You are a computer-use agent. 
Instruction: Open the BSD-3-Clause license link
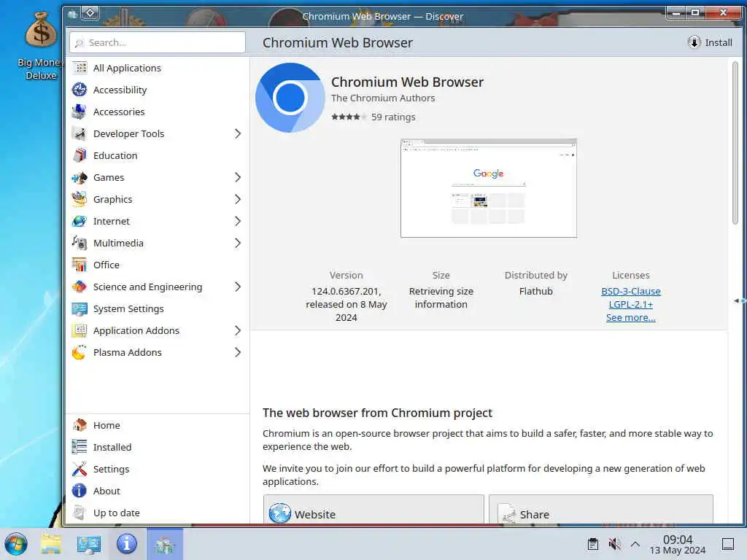pos(631,291)
